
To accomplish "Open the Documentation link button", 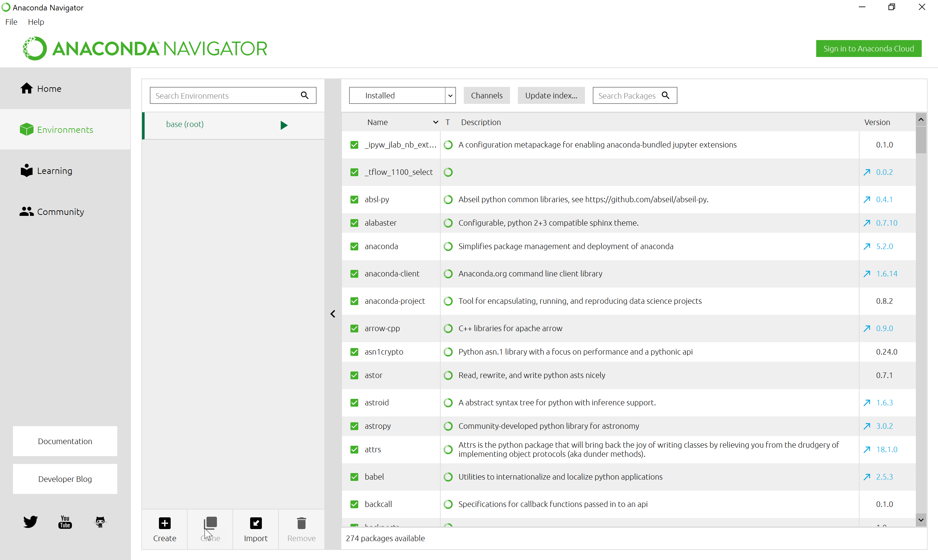I will 65,441.
